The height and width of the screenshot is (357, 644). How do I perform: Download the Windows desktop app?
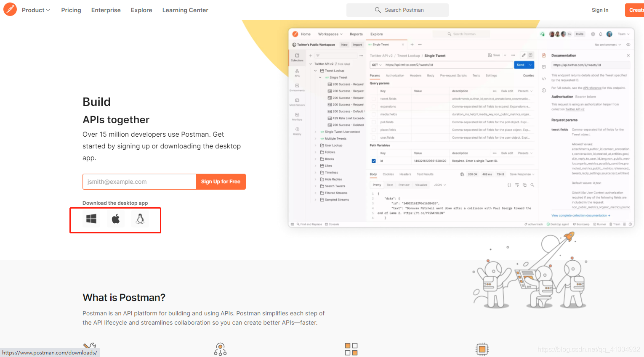[x=91, y=219]
